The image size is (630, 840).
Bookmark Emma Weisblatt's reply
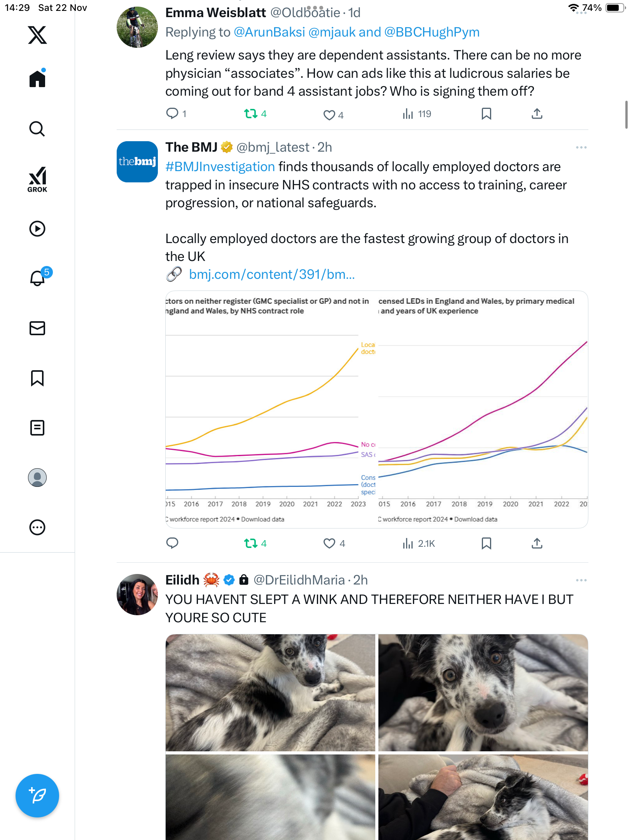point(486,114)
